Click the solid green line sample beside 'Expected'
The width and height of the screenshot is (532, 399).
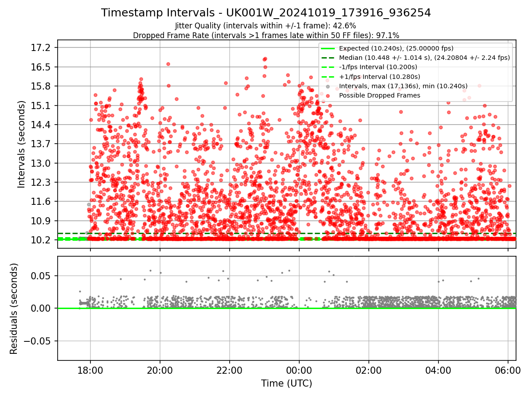click(328, 48)
